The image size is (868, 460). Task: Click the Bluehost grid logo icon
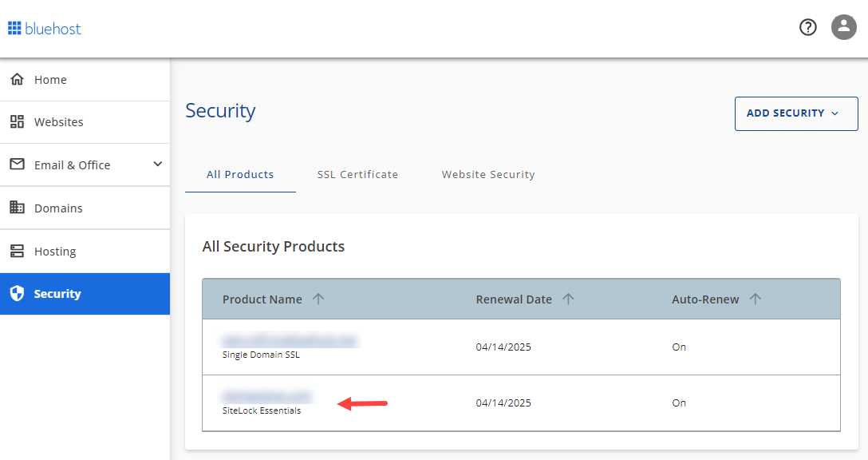coord(14,28)
